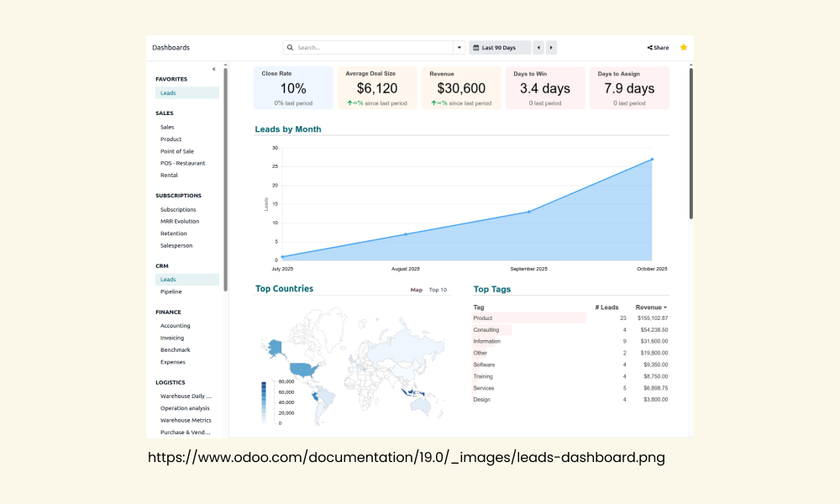Image resolution: width=840 pixels, height=504 pixels.
Task: Click the Consulting tag row
Action: pyautogui.click(x=570, y=330)
